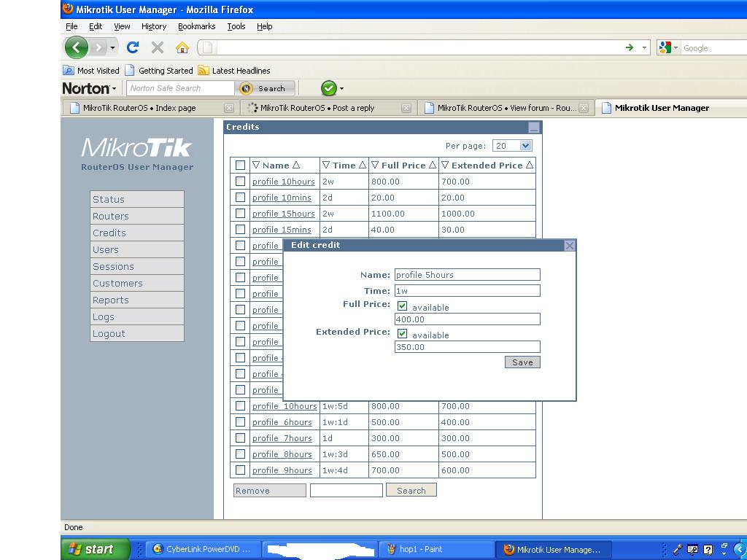This screenshot has width=747, height=560.
Task: Check the profile_6hours row checkbox
Action: tap(240, 422)
